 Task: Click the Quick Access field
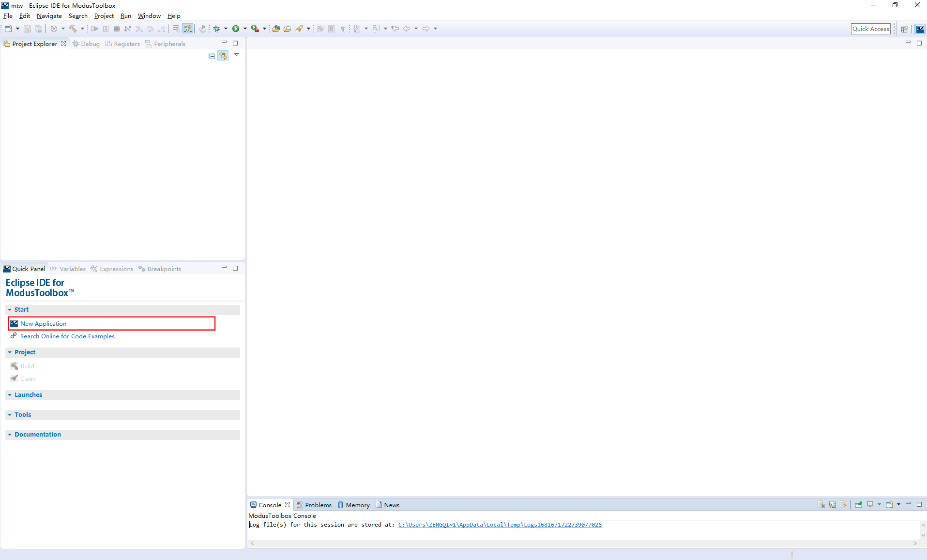coord(870,28)
